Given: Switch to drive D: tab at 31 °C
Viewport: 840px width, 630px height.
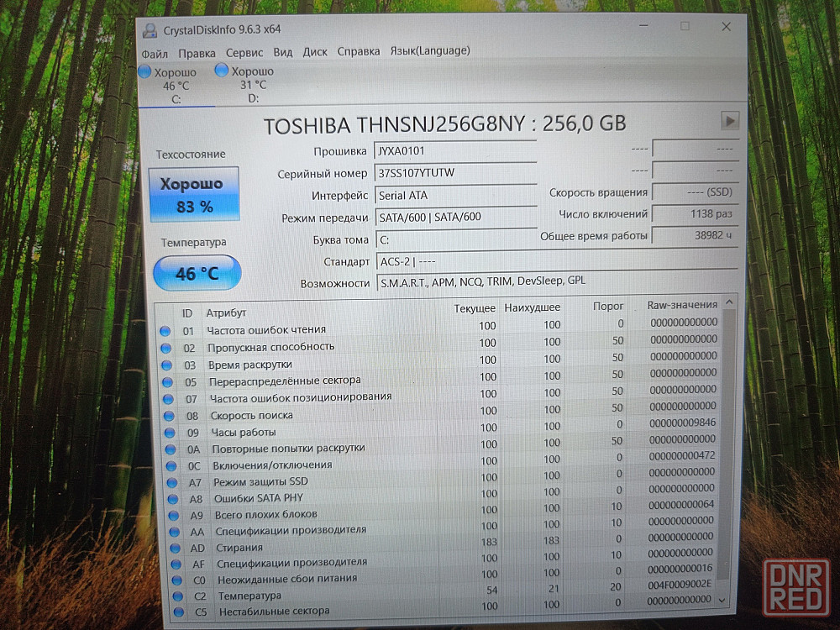Looking at the screenshot, I should (x=252, y=84).
